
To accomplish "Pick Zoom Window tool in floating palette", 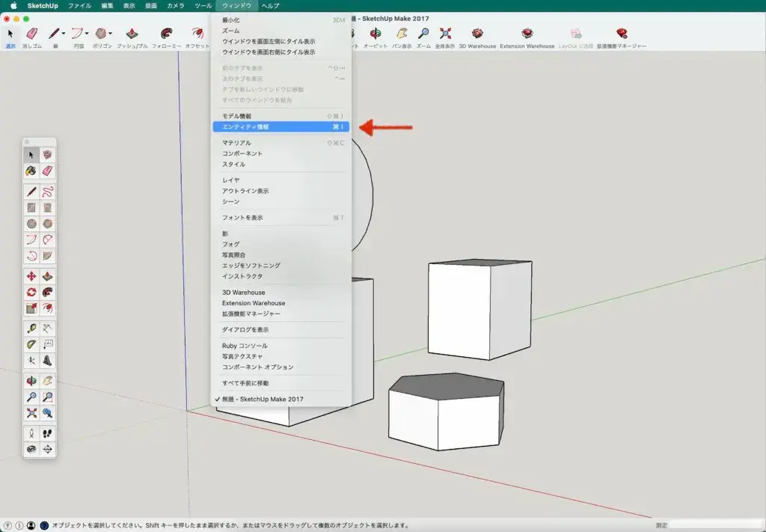I will [47, 397].
